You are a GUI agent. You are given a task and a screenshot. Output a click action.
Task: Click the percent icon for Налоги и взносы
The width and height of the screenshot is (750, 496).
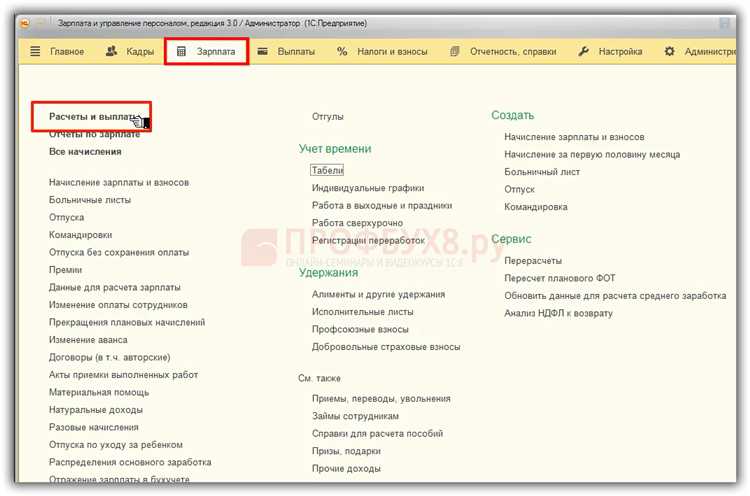tap(342, 52)
